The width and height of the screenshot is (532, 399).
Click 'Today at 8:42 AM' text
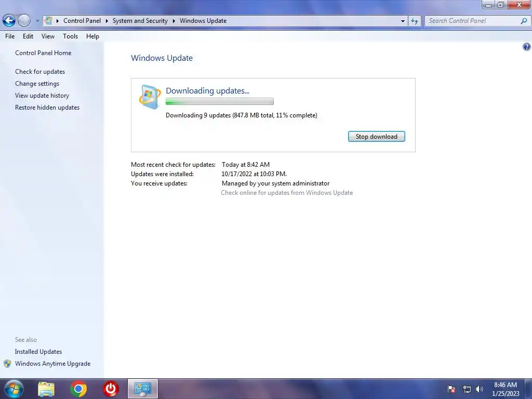(246, 165)
